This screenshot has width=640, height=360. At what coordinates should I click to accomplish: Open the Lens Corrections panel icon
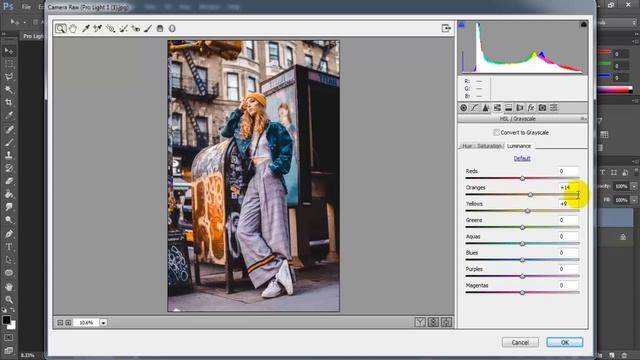(x=520, y=108)
